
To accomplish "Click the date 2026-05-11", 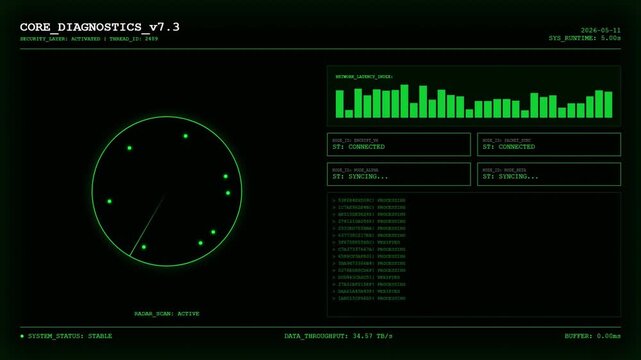I will click(x=601, y=30).
